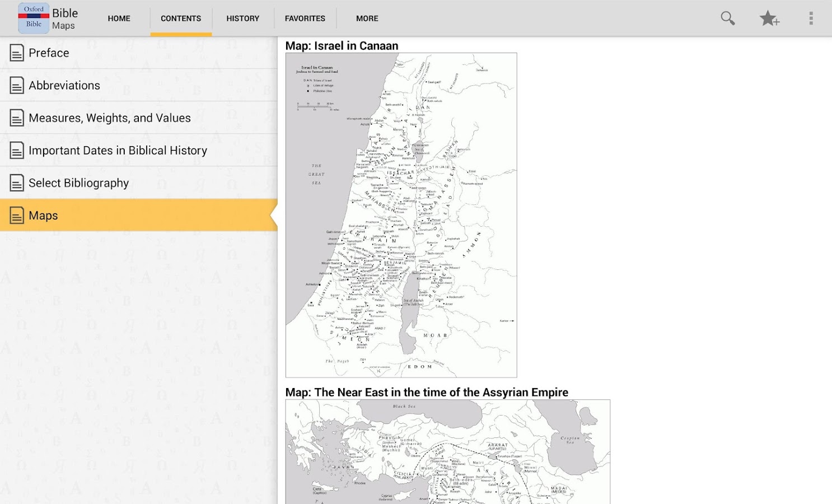832x504 pixels.
Task: Click the 'Bible Maps' app title
Action: click(x=65, y=18)
